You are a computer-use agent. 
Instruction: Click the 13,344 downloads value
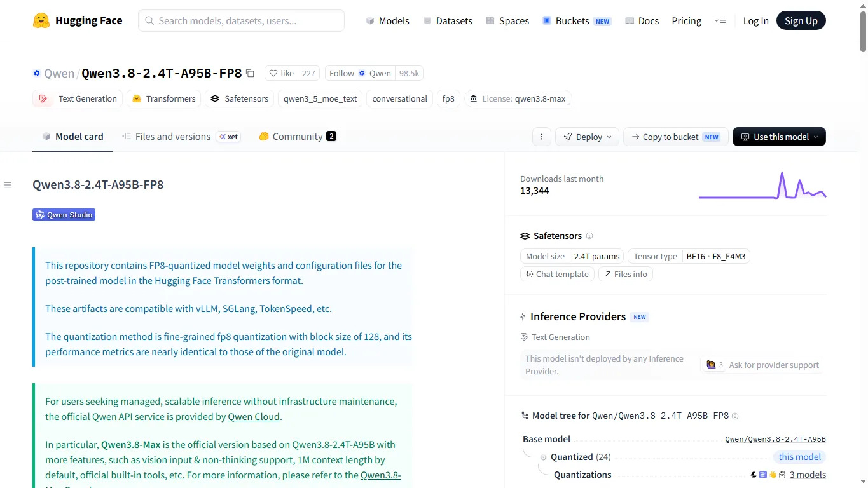pos(535,191)
